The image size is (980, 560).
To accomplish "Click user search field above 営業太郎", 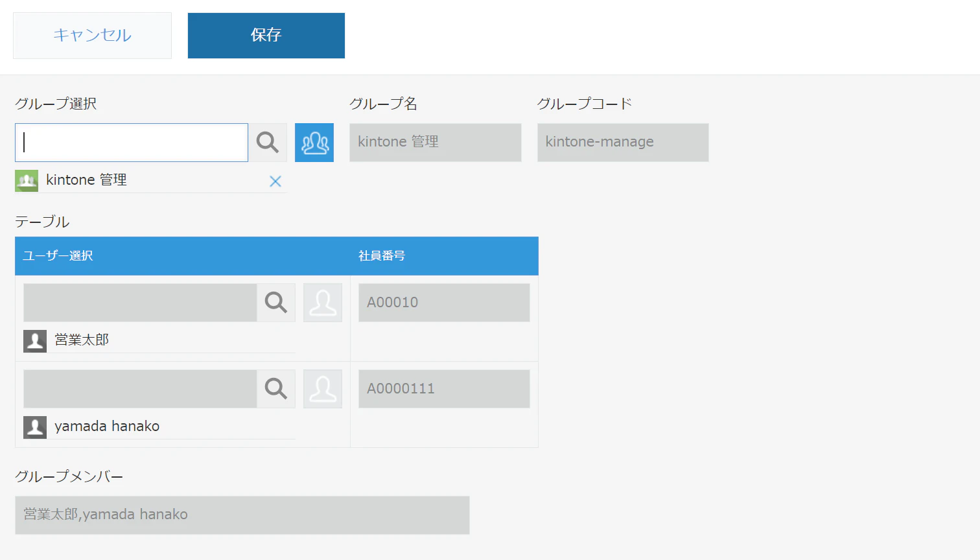I will [x=140, y=303].
